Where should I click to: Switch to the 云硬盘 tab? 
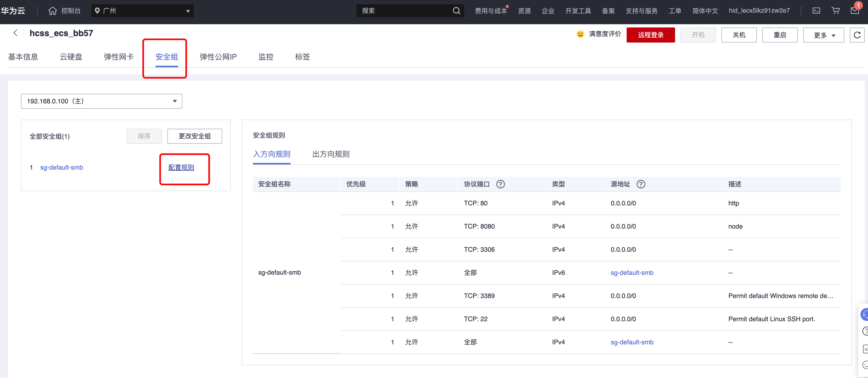71,57
